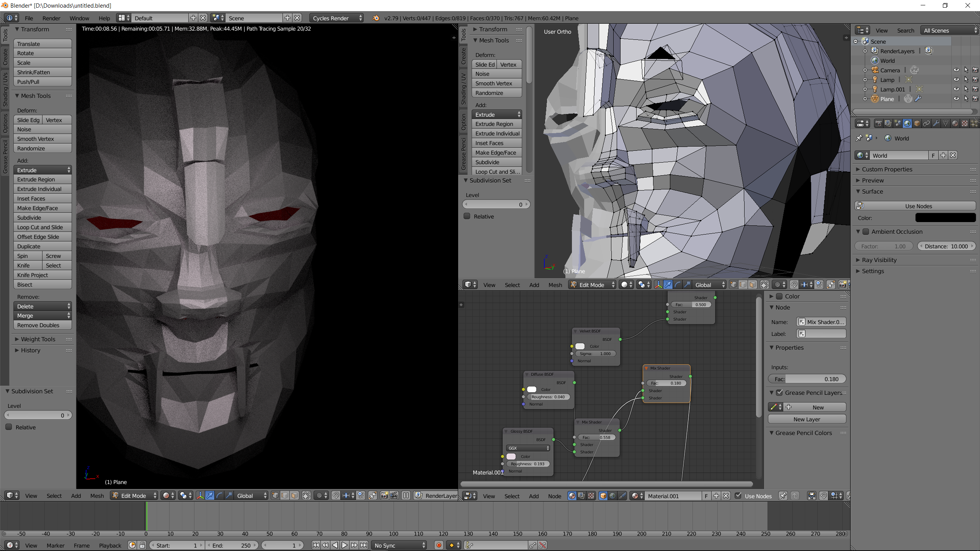Screen dimensions: 980x551
Task: Click the Edit Mode menu label
Action: (x=134, y=496)
